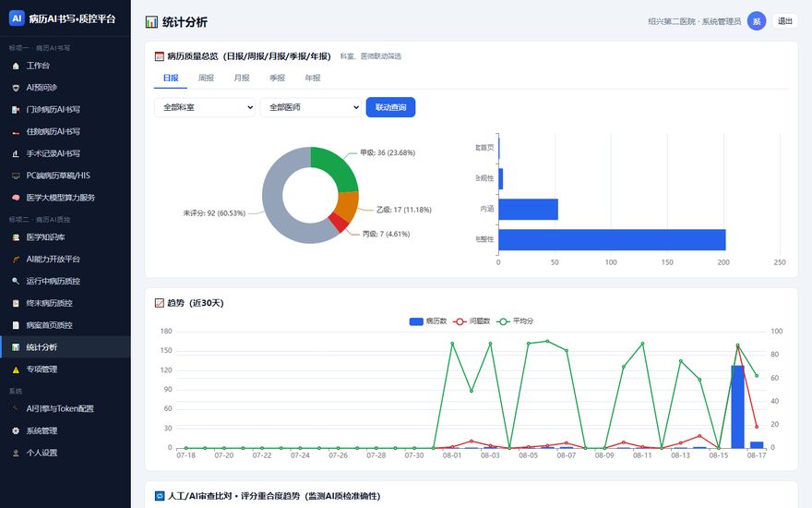812x508 pixels.
Task: Click the orange 乙级 donut segment
Action: (348, 207)
